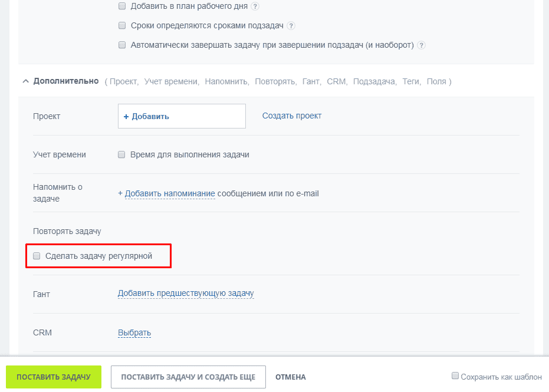Toggle 'Сроки определяются сроками подзадач' checkbox

pyautogui.click(x=122, y=26)
